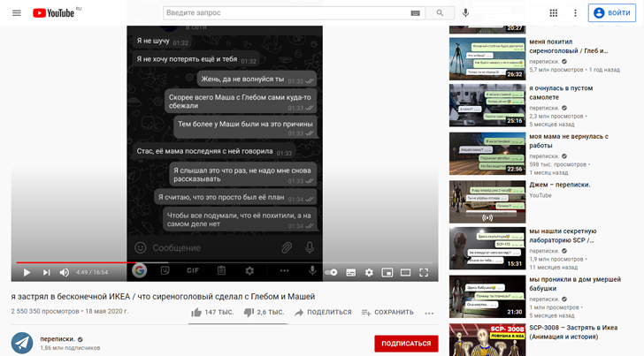Open the 'моя мама не вернулась с работы' video

pos(568,141)
